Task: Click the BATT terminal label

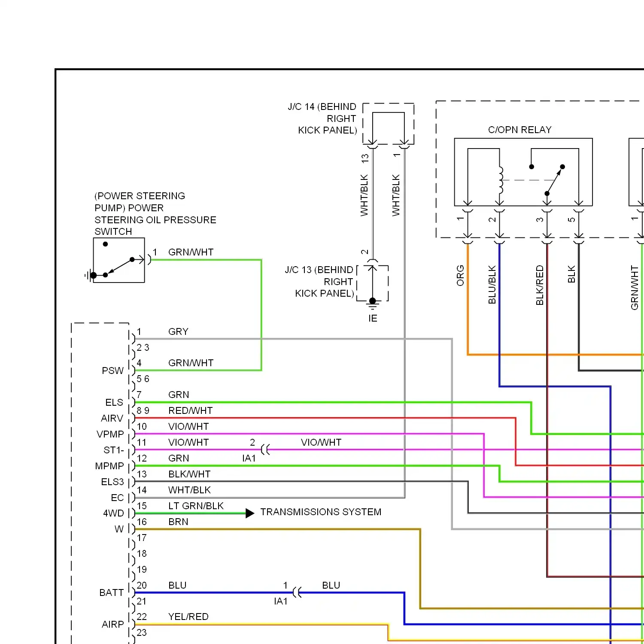Action: coord(112,592)
